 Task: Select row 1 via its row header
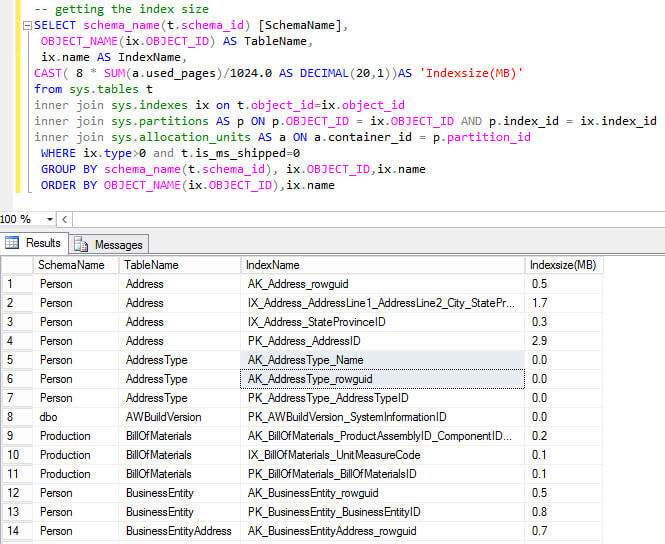click(x=16, y=284)
